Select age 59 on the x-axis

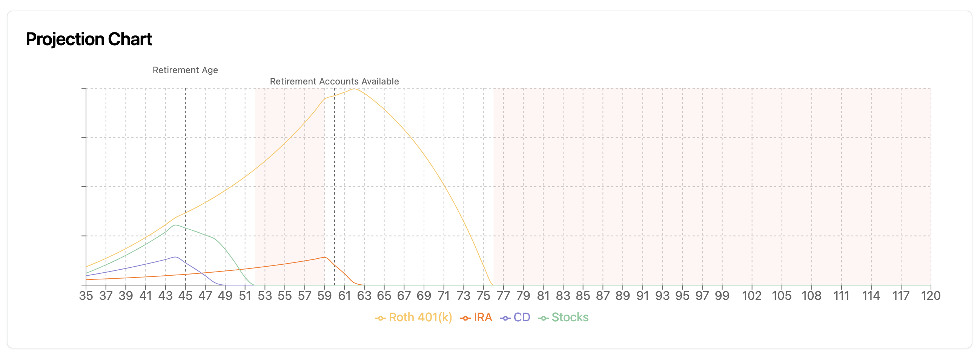pyautogui.click(x=324, y=296)
